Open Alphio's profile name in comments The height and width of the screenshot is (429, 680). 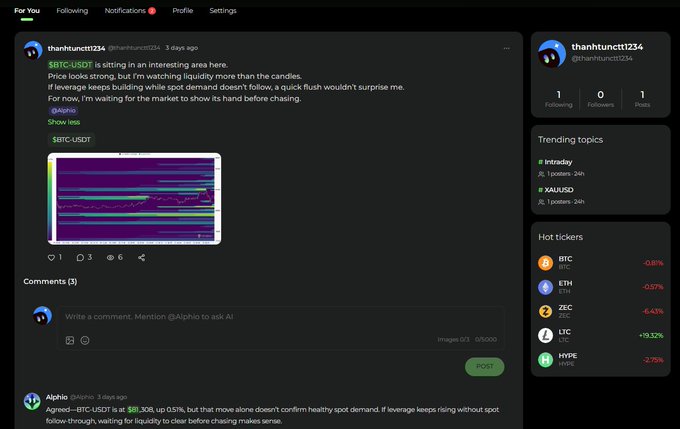pyautogui.click(x=56, y=397)
